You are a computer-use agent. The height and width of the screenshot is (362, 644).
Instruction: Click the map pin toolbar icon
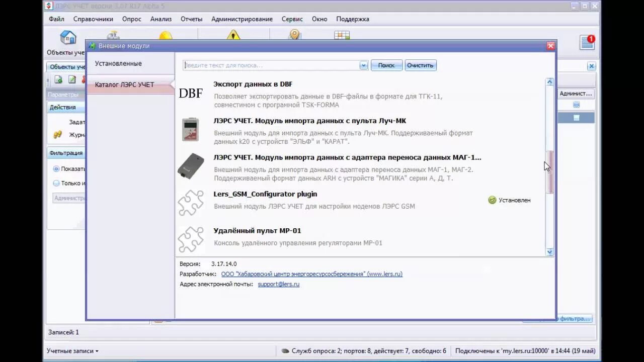pos(294,35)
